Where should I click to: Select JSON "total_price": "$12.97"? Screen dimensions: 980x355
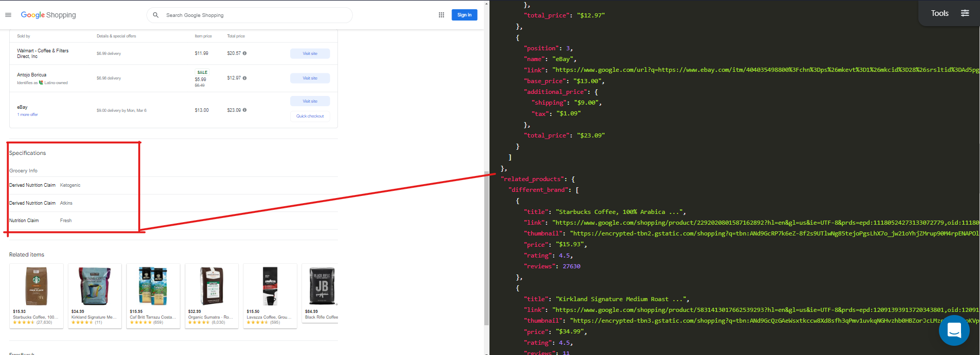[564, 15]
